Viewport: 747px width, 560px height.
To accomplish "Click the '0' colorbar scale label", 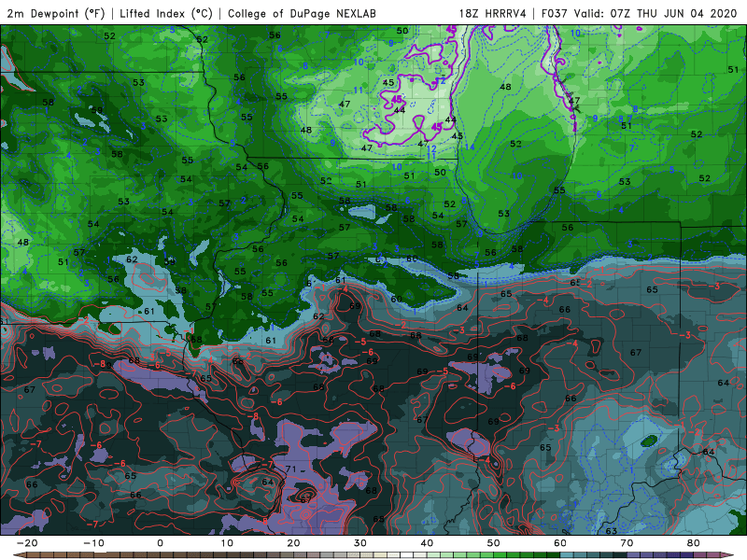I will coord(160,543).
